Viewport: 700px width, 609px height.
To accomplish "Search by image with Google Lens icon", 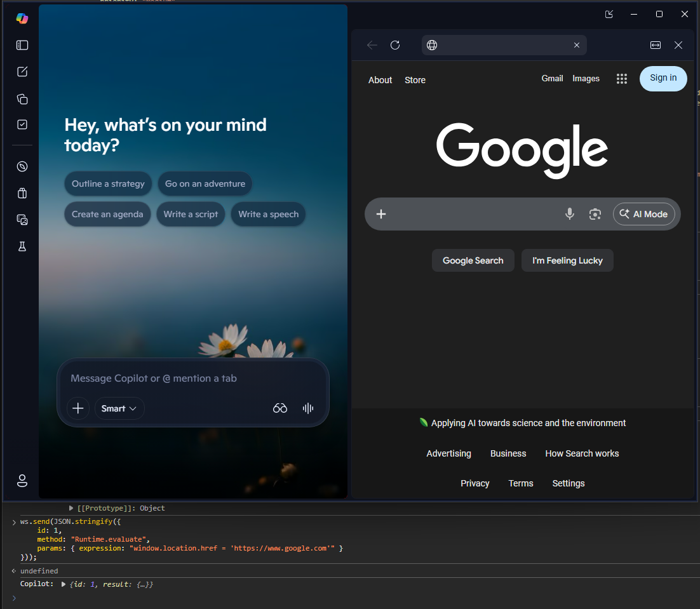I will click(595, 214).
